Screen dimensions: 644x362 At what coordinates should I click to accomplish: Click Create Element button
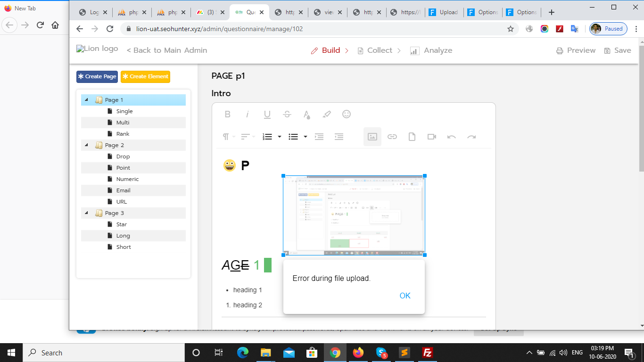pos(145,76)
